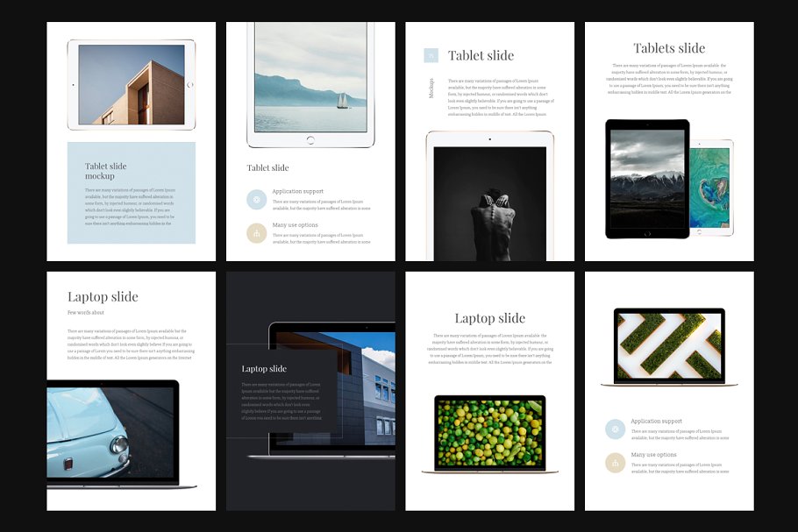The image size is (798, 532).
Task: Click the blue Application support icon below the sailboat tablet
Action: pyautogui.click(x=256, y=199)
